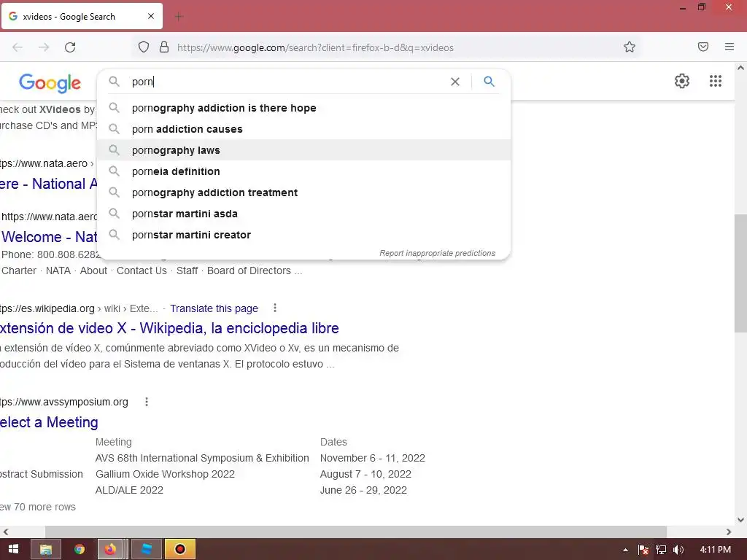Click scroll-down arrow of vertical scrollbar
Screen dimensions: 747x560
[x=740, y=519]
